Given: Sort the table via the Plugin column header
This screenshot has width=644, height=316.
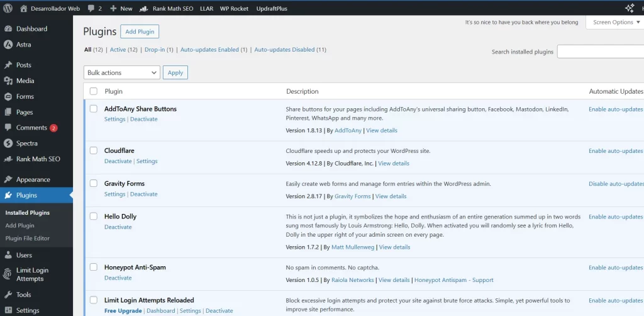Looking at the screenshot, I should pos(113,91).
